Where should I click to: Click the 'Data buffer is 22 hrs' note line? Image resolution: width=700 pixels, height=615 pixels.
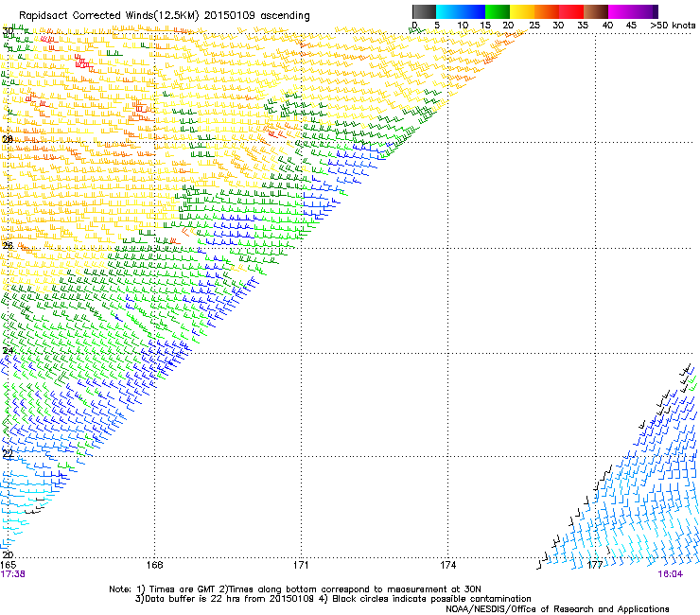tap(333, 599)
